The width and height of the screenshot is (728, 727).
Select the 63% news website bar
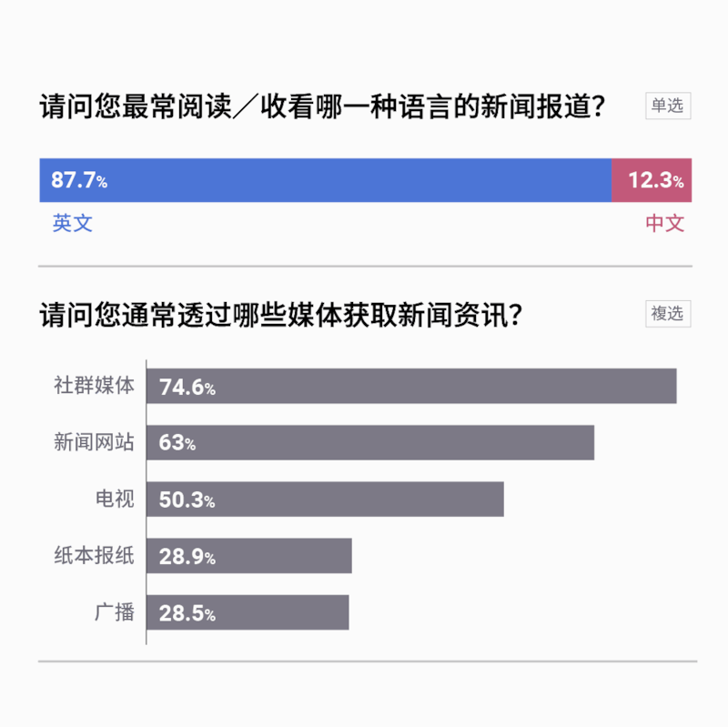[370, 443]
